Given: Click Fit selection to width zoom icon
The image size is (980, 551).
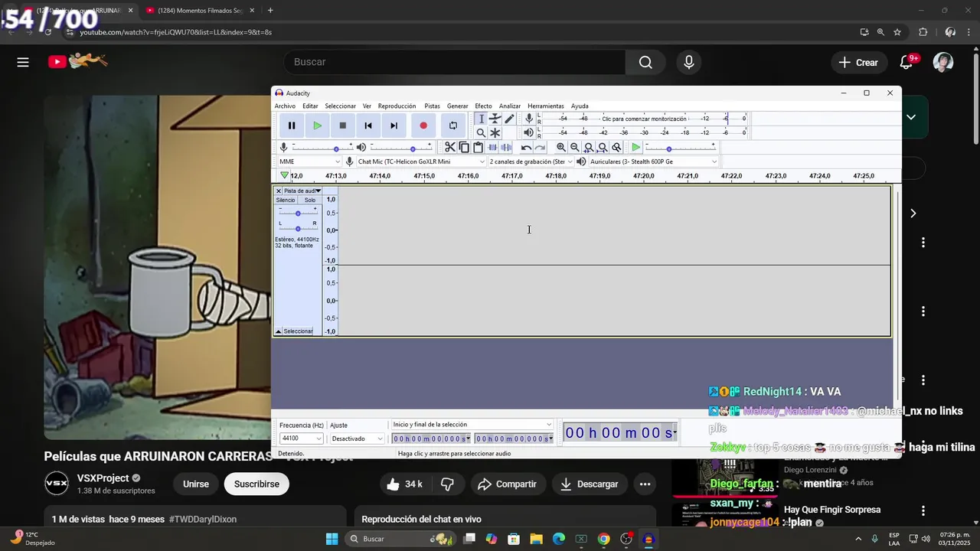Looking at the screenshot, I should [x=589, y=147].
